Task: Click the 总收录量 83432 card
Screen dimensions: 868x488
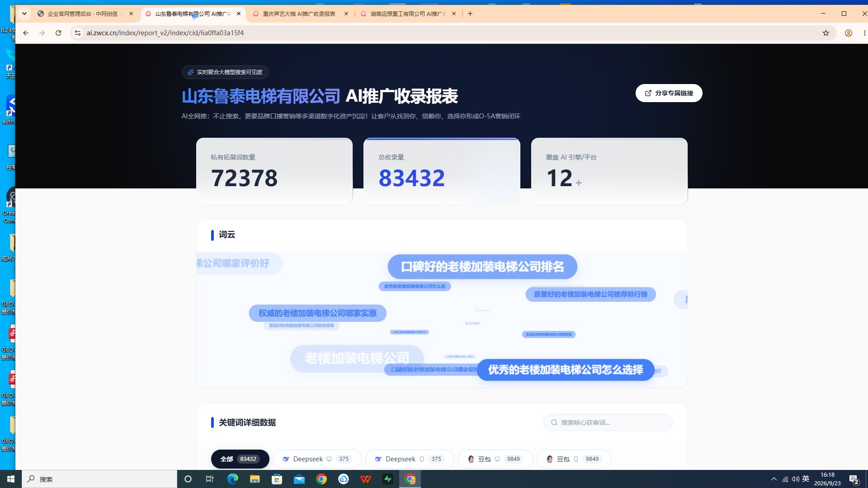Action: (x=442, y=171)
